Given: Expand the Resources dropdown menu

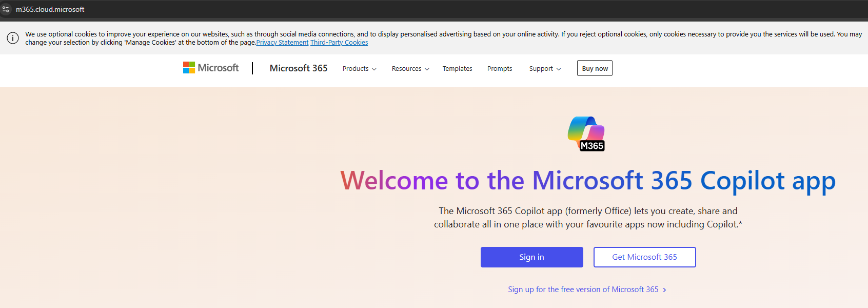Looking at the screenshot, I should click(x=410, y=68).
